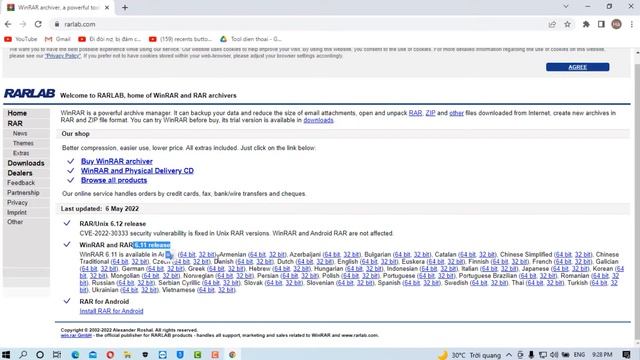
Task: Close the WinRAR archiver tab
Action: [107, 7]
